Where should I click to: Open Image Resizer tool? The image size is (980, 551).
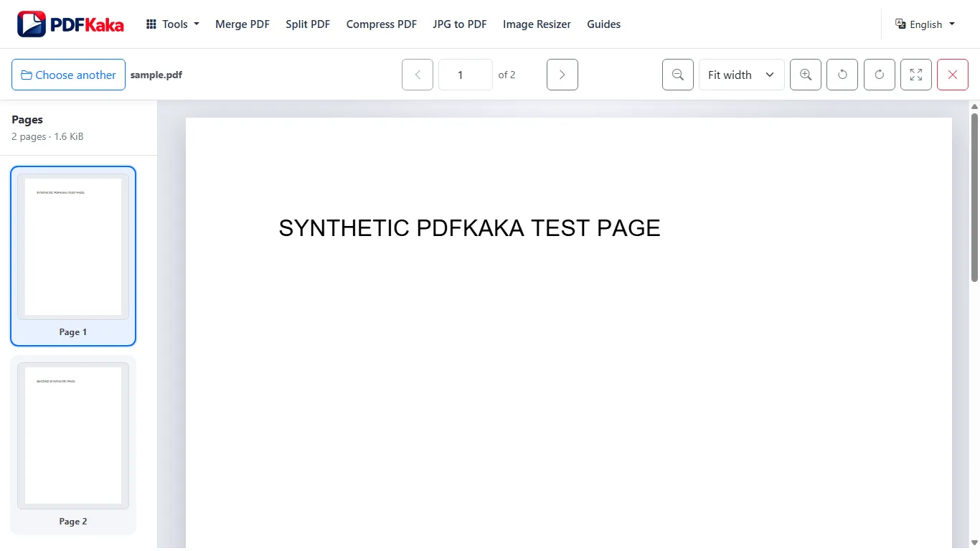pos(537,24)
